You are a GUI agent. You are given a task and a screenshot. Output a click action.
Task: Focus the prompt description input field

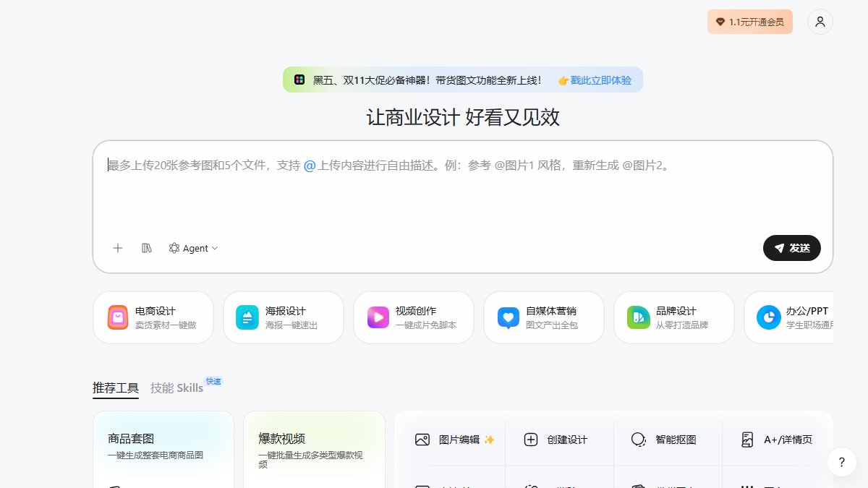pos(463,166)
